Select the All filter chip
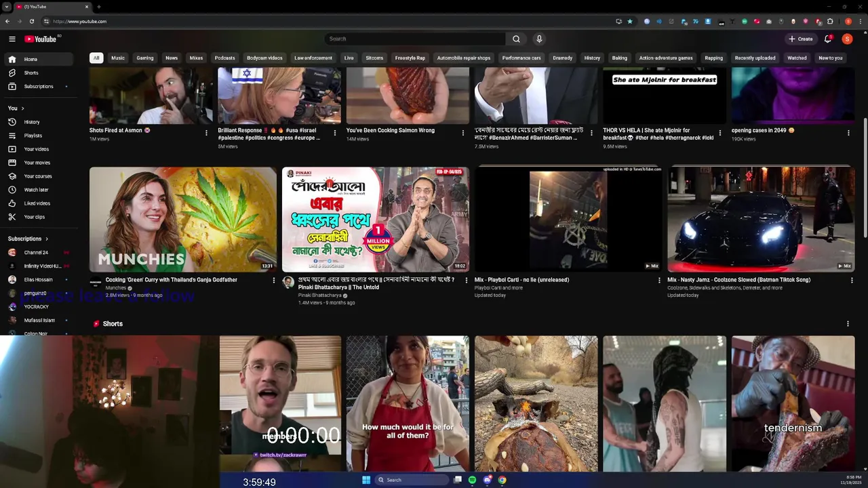868x488 pixels. point(96,58)
